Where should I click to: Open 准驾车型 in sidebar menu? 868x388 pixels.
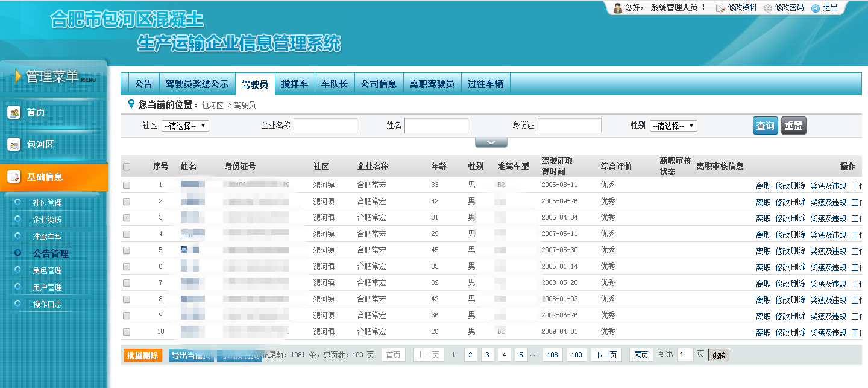(47, 237)
